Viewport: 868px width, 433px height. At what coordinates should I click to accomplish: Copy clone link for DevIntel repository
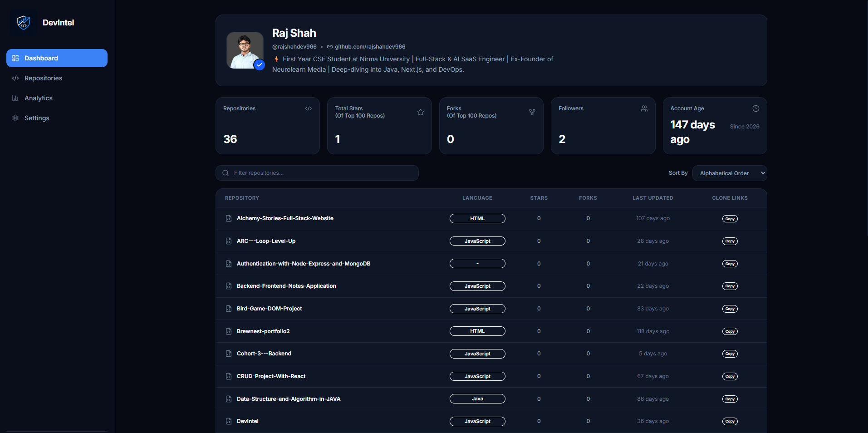pyautogui.click(x=730, y=421)
